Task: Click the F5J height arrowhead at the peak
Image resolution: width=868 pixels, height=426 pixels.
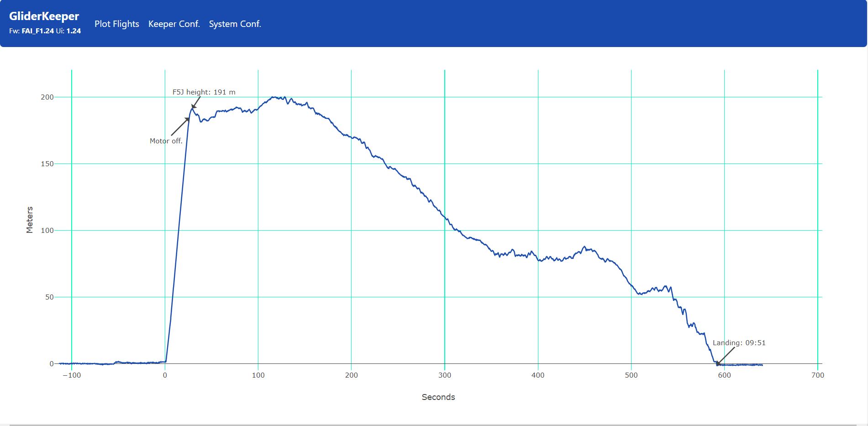Action: tap(194, 106)
